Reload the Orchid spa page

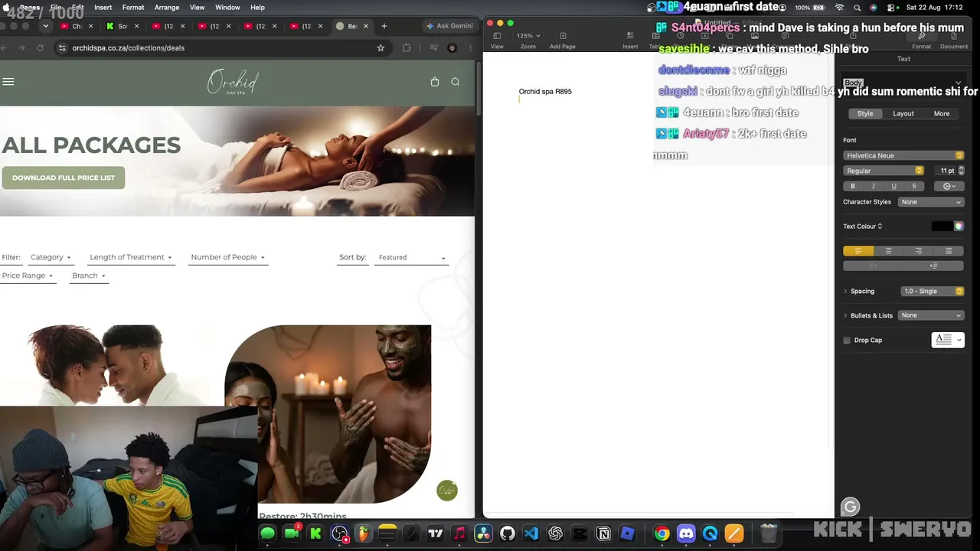click(x=41, y=47)
